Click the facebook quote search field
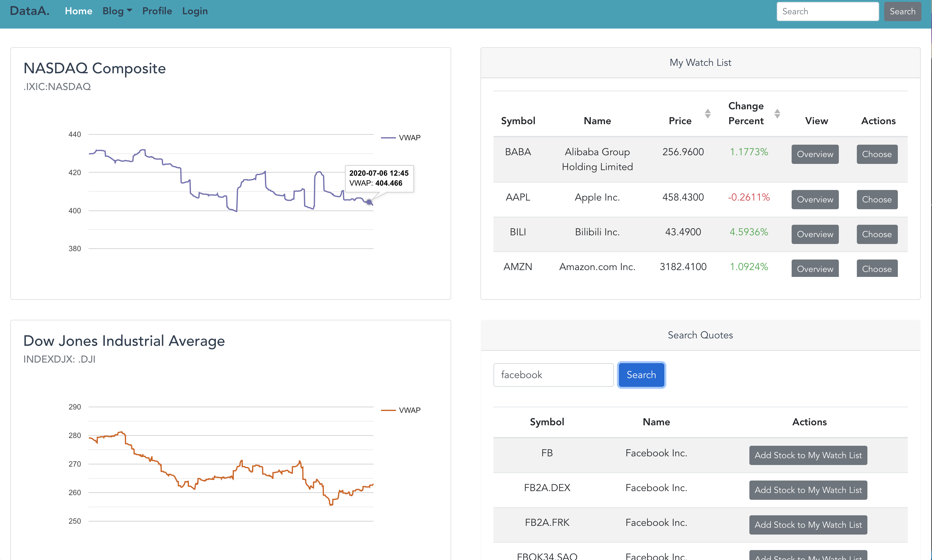 tap(553, 375)
